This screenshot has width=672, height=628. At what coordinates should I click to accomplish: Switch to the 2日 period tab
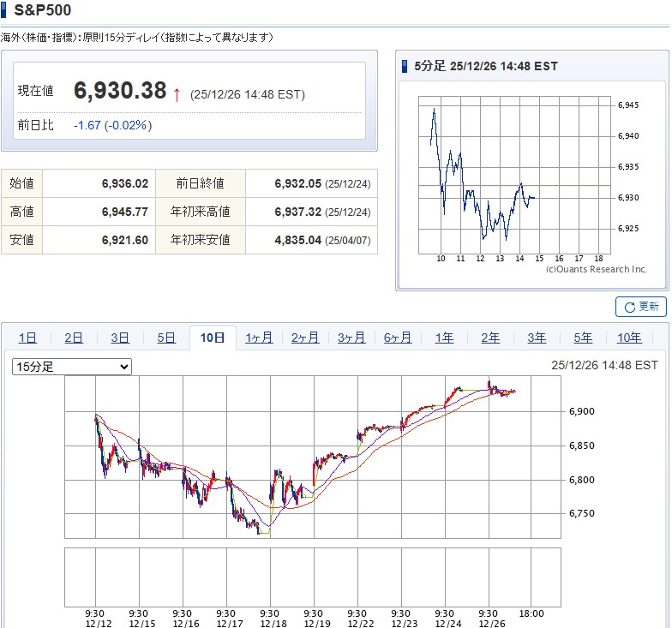tap(74, 338)
